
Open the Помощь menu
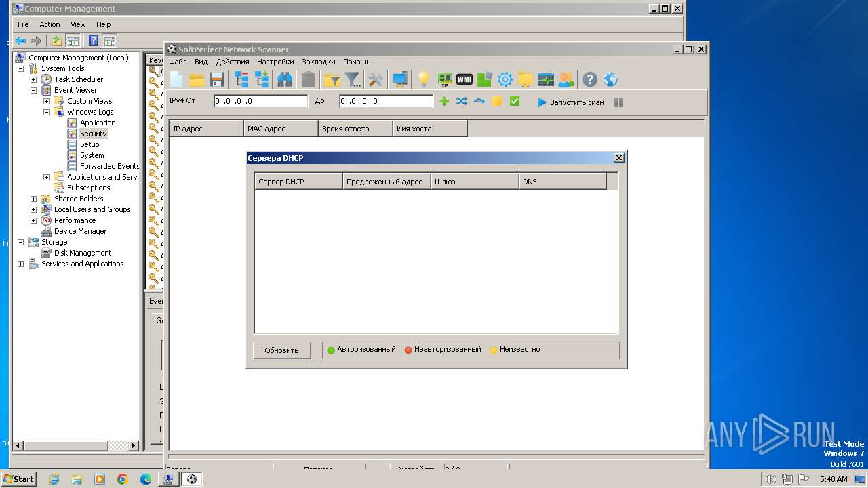[x=357, y=62]
